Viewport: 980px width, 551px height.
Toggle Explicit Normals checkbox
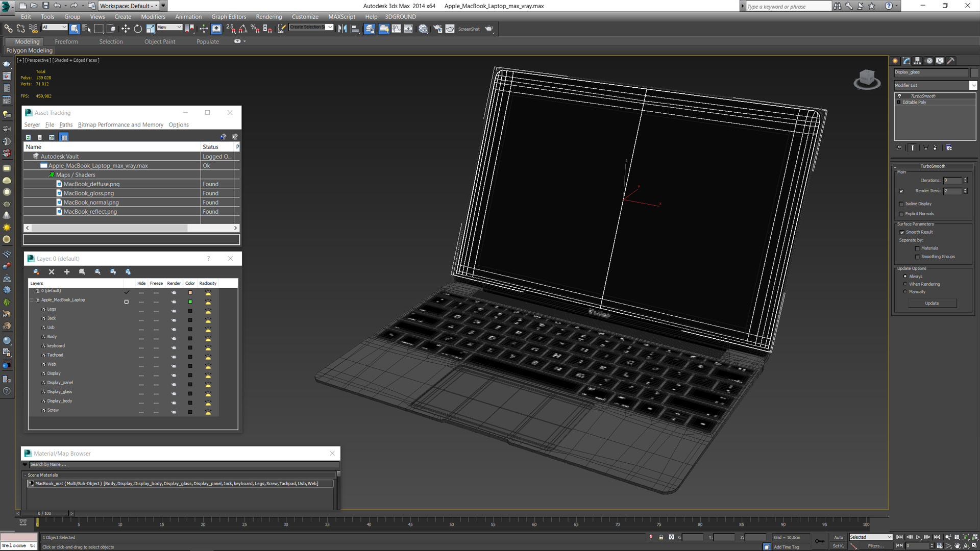point(901,213)
